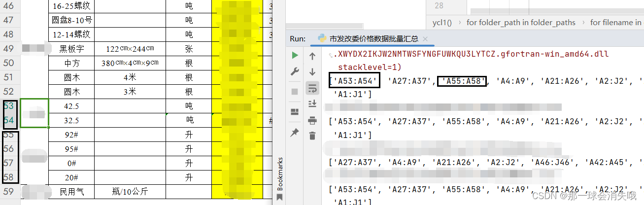644x205 pixels.
Task: Close the 市发改委价格数据批量汇总 run tab
Action: (425, 38)
